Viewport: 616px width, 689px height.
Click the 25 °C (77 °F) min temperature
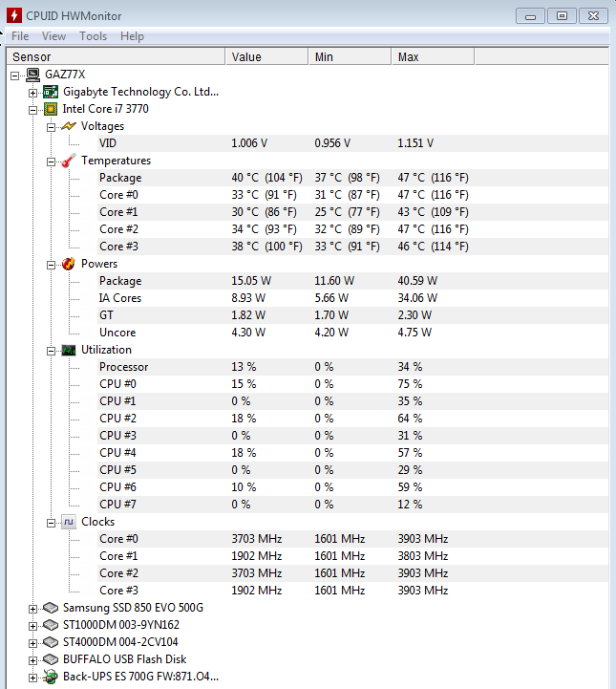[348, 212]
